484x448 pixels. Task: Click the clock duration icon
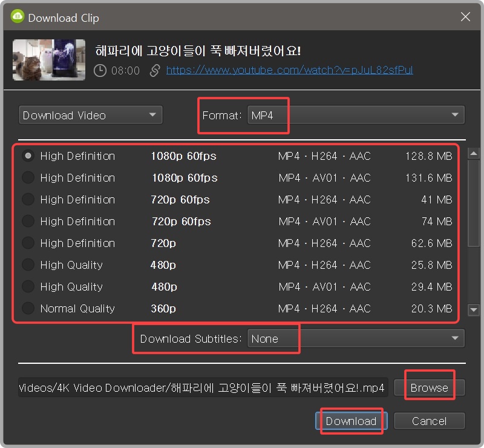tap(99, 70)
